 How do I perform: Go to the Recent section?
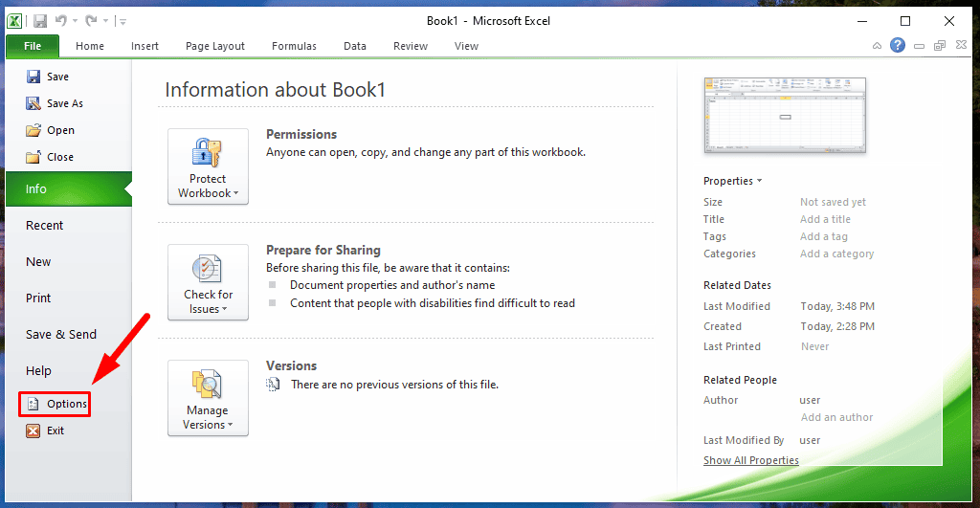pyautogui.click(x=44, y=226)
